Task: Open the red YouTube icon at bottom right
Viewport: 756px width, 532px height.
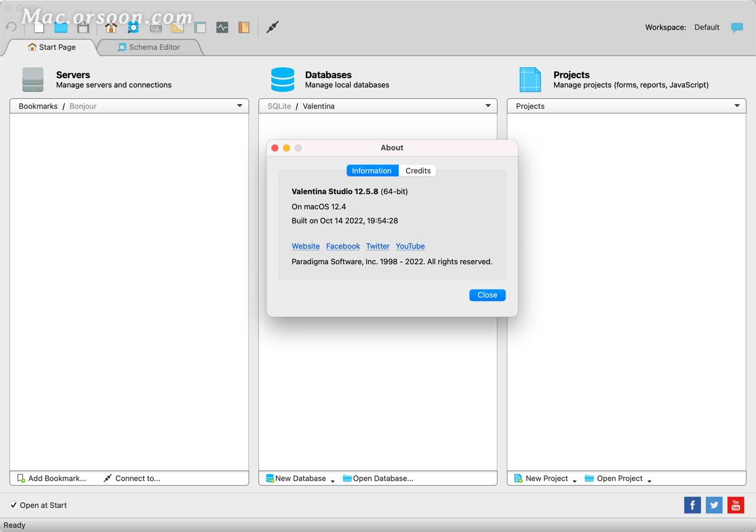Action: (736, 505)
